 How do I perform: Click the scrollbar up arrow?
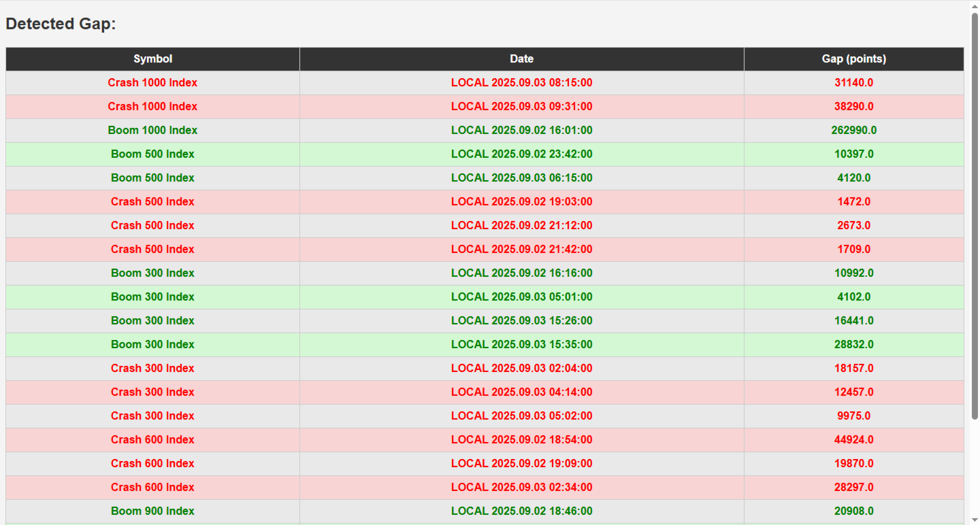(x=975, y=5)
